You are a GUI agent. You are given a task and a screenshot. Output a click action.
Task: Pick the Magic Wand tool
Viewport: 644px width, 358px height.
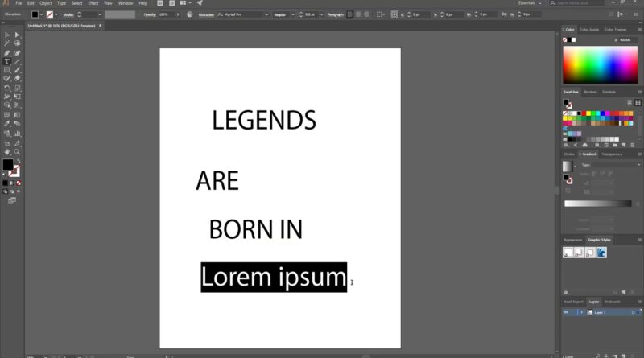(x=6, y=43)
